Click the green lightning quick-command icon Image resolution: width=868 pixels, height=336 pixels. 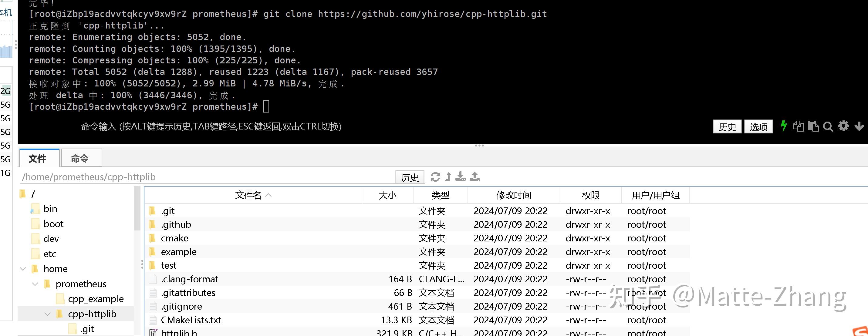(784, 126)
